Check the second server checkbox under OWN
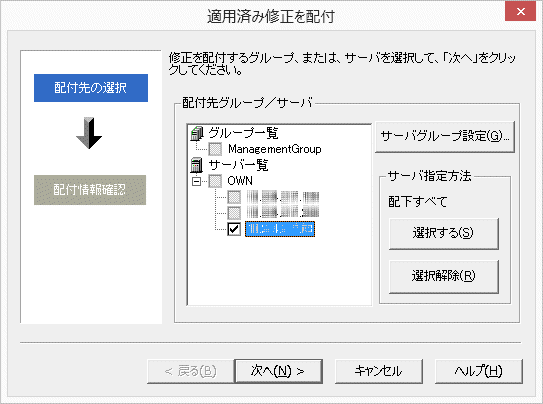543x404 pixels. tap(234, 213)
